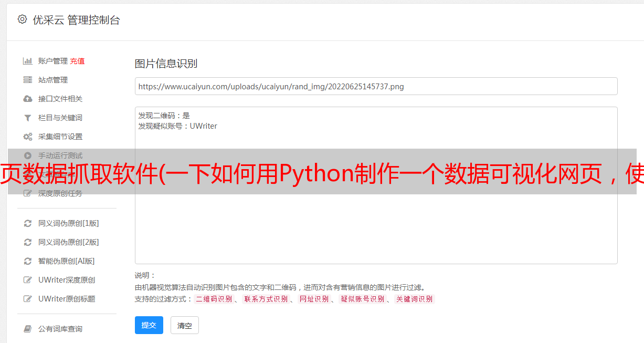Click the 支持的过滤方式： label
Viewport: 644px width, 343px height.
(163, 299)
